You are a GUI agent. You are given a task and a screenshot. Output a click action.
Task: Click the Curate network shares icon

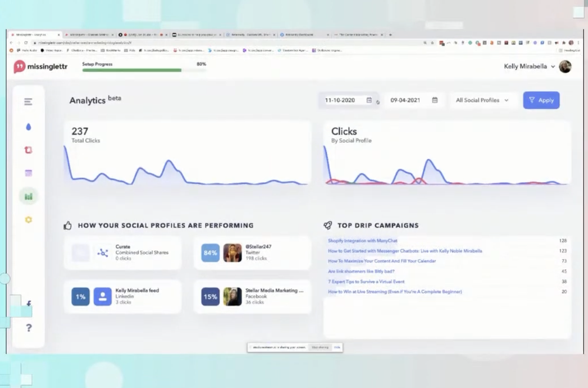[x=102, y=253]
